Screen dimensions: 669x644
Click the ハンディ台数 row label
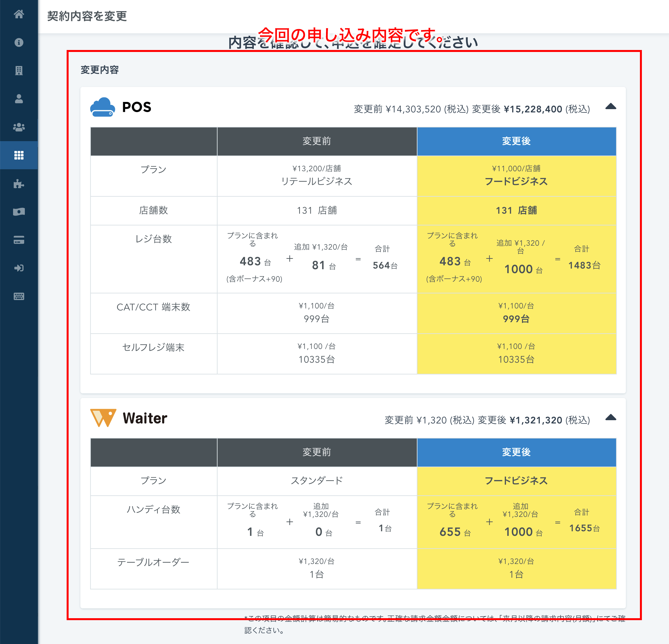[x=154, y=509]
